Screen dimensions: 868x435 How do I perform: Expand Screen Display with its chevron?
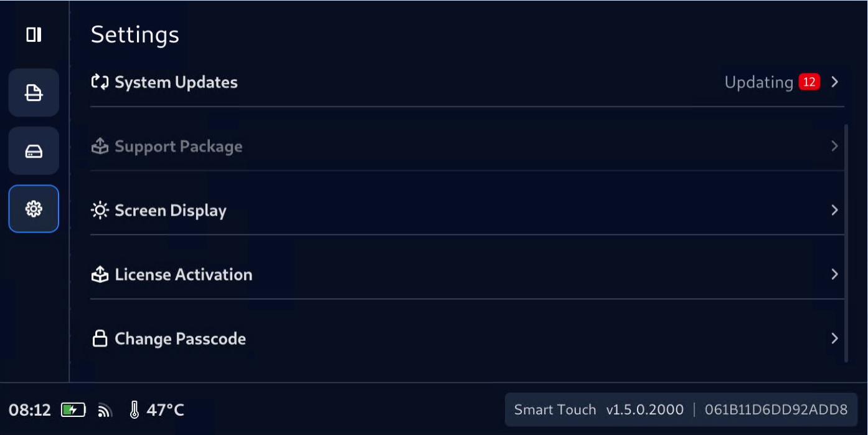[x=834, y=211]
